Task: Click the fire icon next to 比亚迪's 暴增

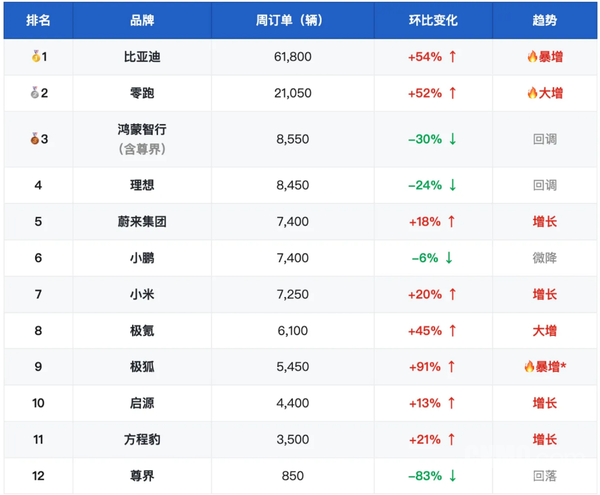Action: 532,57
